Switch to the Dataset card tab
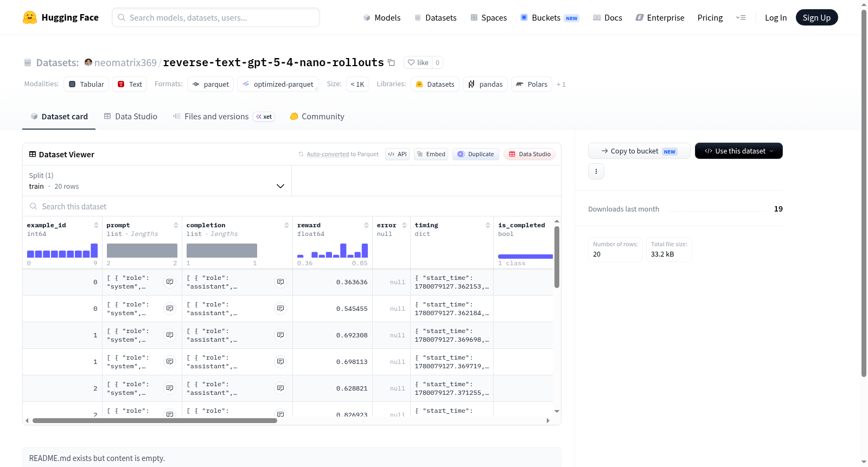Image resolution: width=868 pixels, height=467 pixels. pos(59,117)
